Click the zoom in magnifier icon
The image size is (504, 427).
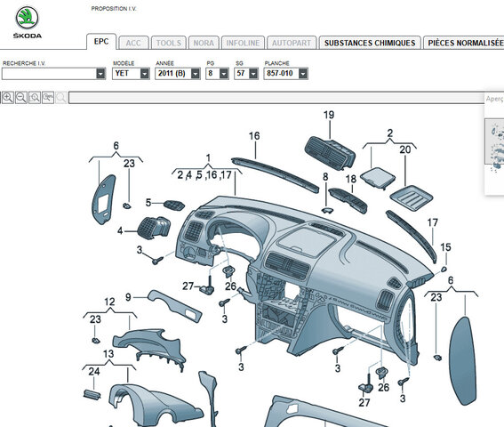[8, 98]
